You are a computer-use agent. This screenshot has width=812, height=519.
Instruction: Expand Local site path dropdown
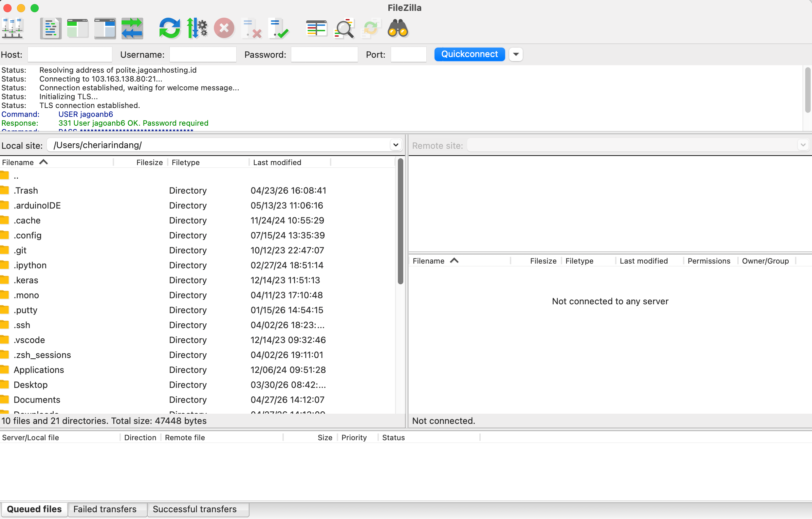[395, 145]
